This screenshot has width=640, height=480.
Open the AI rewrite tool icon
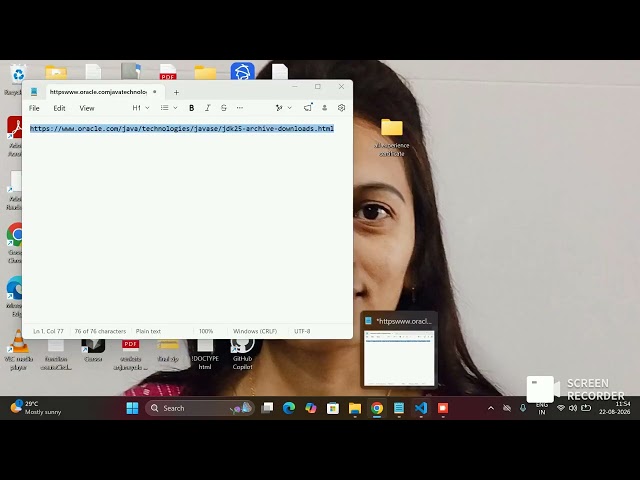click(x=279, y=108)
